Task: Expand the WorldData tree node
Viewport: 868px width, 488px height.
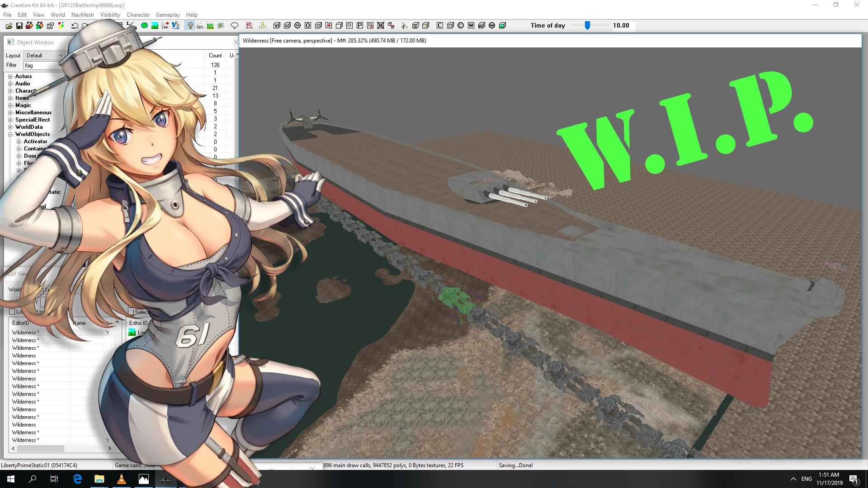Action: (x=10, y=127)
